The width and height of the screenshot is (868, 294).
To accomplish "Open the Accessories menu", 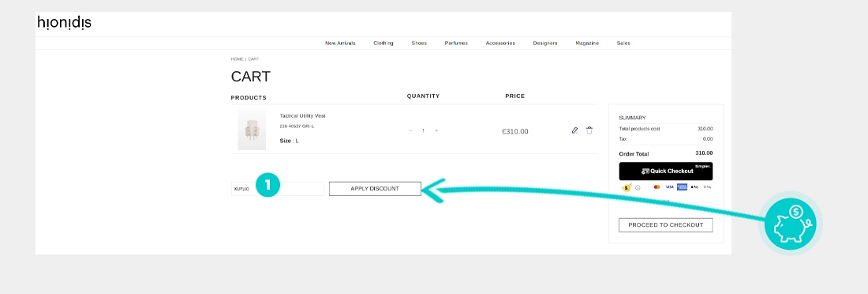I will click(x=500, y=43).
